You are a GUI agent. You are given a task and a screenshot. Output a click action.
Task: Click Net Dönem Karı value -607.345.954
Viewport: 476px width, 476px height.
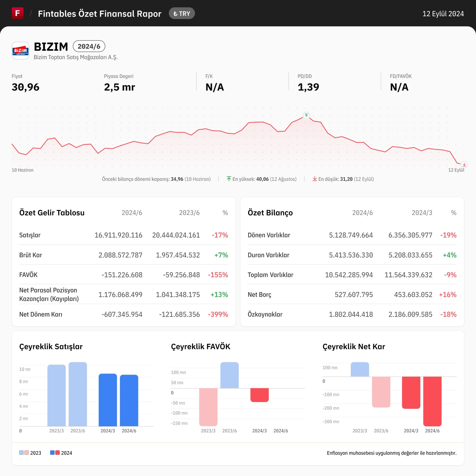tap(122, 314)
